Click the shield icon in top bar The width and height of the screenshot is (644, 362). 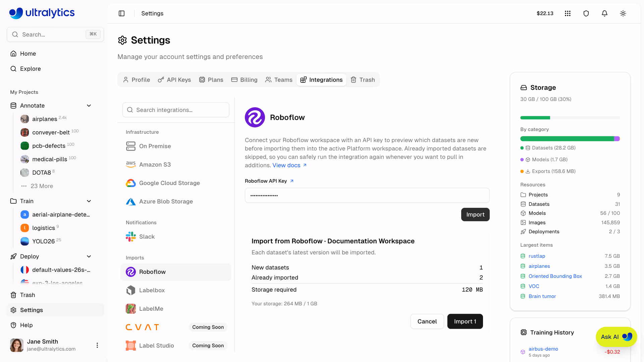click(586, 13)
